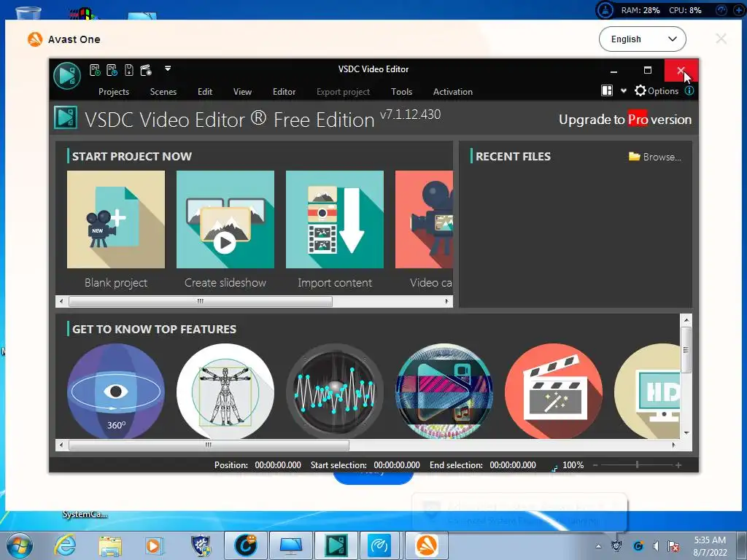Viewport: 747px width, 560px height.
Task: Click the Position timecode value in status bar
Action: (x=278, y=465)
